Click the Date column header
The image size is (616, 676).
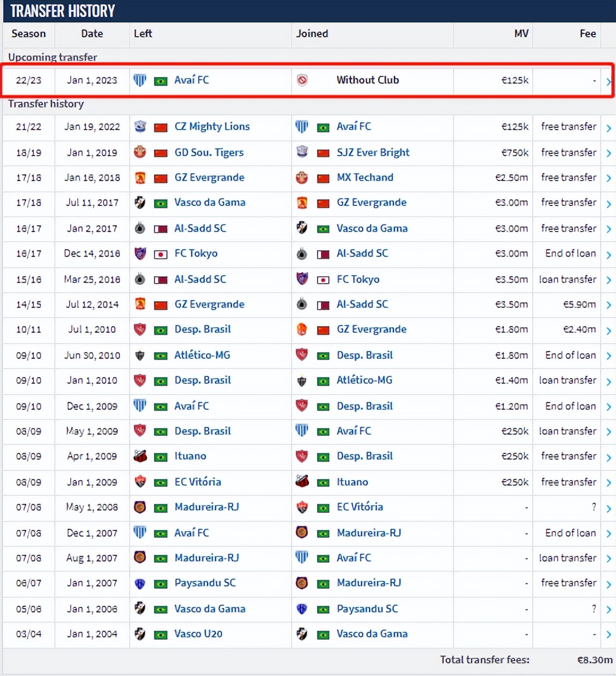point(92,33)
